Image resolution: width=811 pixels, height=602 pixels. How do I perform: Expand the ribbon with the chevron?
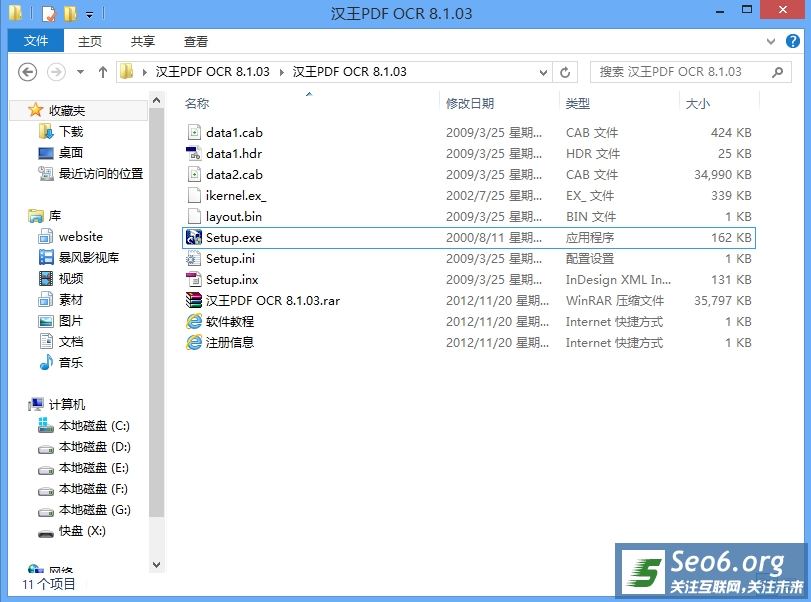click(771, 41)
